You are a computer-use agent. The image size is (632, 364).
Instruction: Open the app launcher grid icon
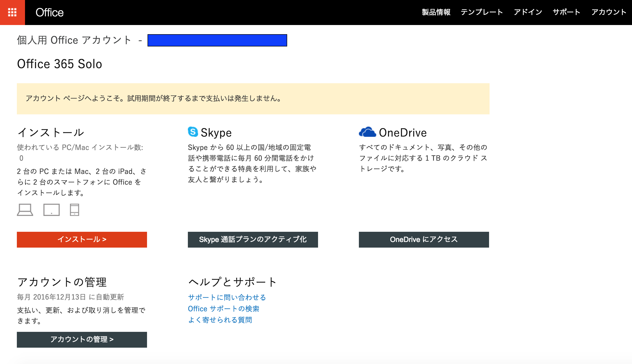point(12,12)
